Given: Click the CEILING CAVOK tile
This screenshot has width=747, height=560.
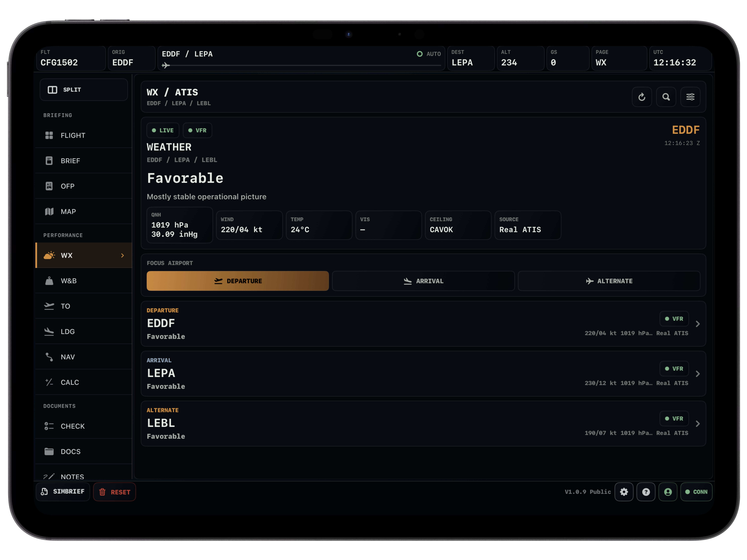Looking at the screenshot, I should pyautogui.click(x=458, y=225).
